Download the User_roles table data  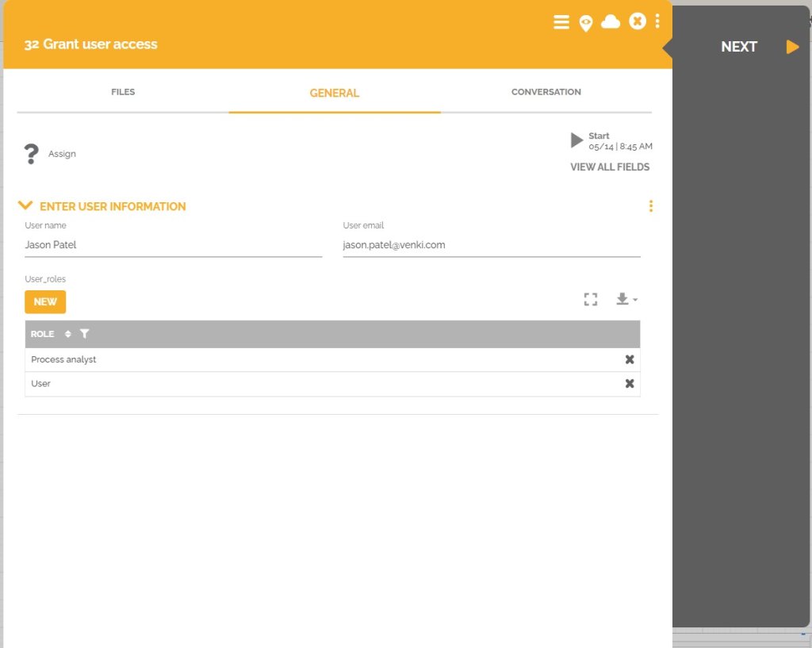[622, 299]
